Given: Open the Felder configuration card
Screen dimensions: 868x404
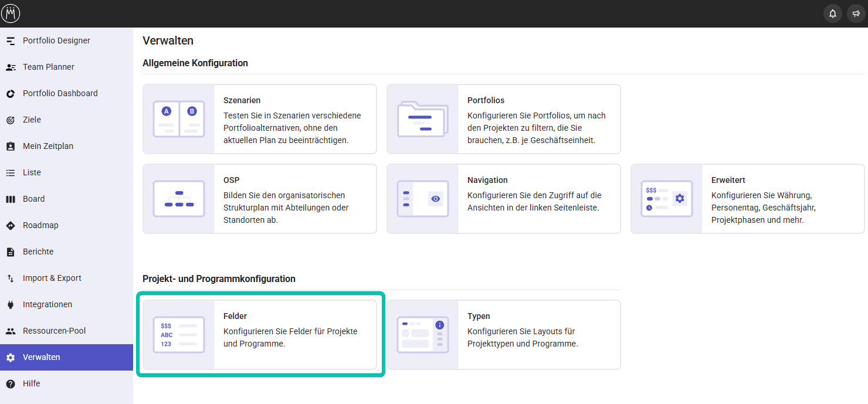Looking at the screenshot, I should coord(259,335).
